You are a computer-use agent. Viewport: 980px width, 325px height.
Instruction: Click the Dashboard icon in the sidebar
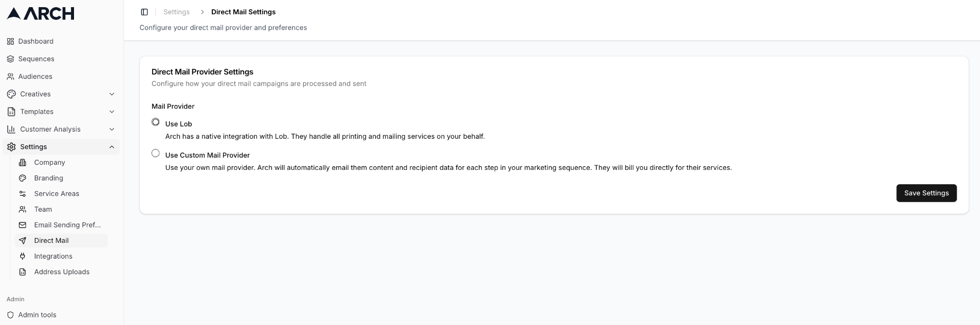click(x=10, y=41)
